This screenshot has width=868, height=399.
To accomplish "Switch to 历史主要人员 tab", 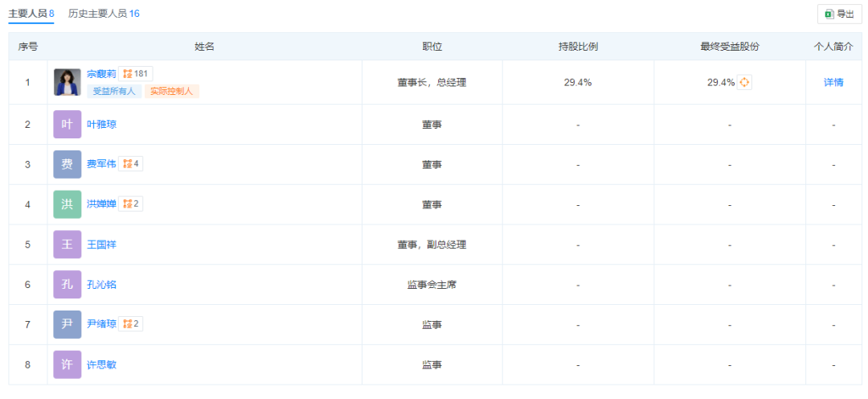I will tap(104, 14).
